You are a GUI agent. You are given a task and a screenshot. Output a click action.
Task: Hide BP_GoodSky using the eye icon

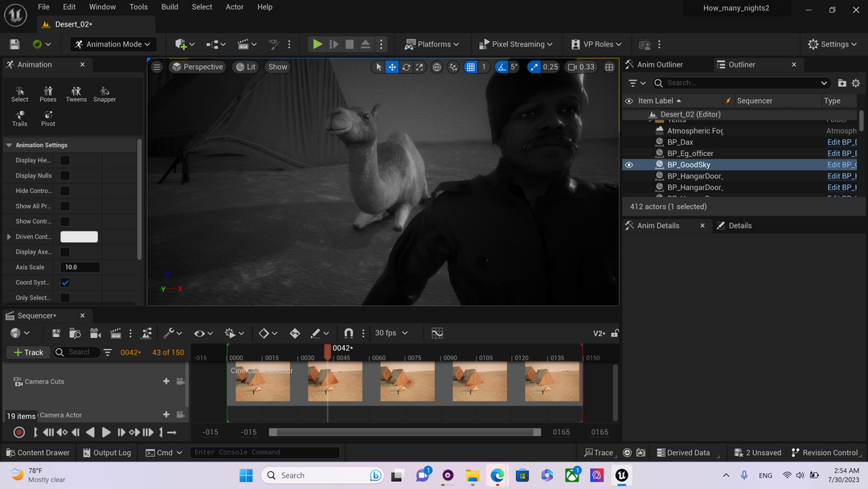tap(629, 165)
